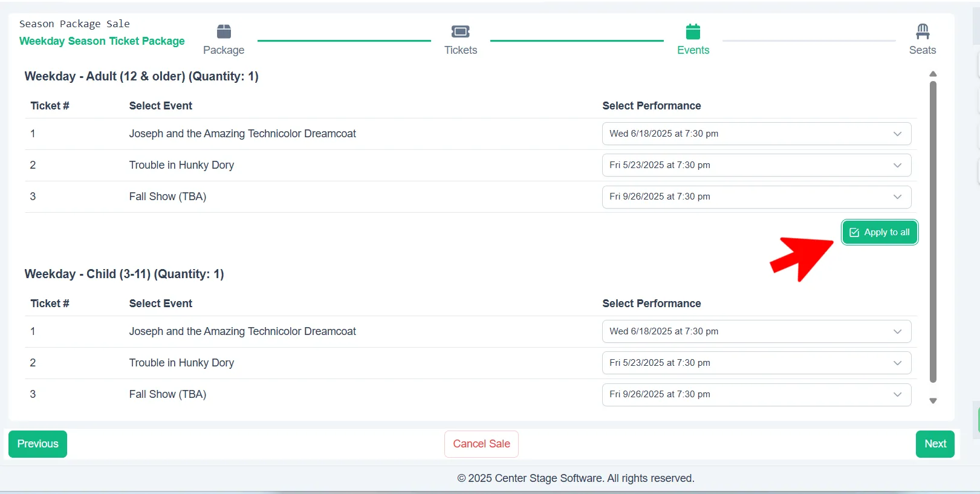This screenshot has width=980, height=494.
Task: Click Child section Trouble in Hunky Dory event
Action: 181,363
